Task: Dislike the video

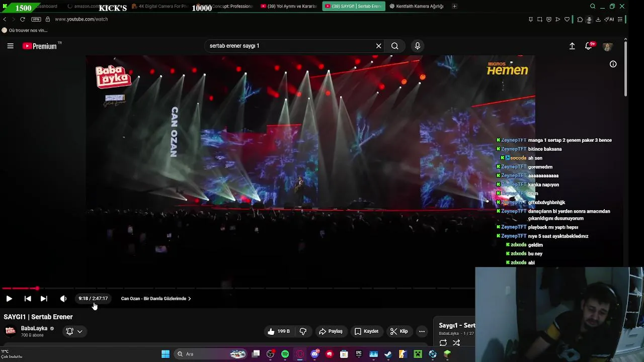Action: (x=303, y=331)
